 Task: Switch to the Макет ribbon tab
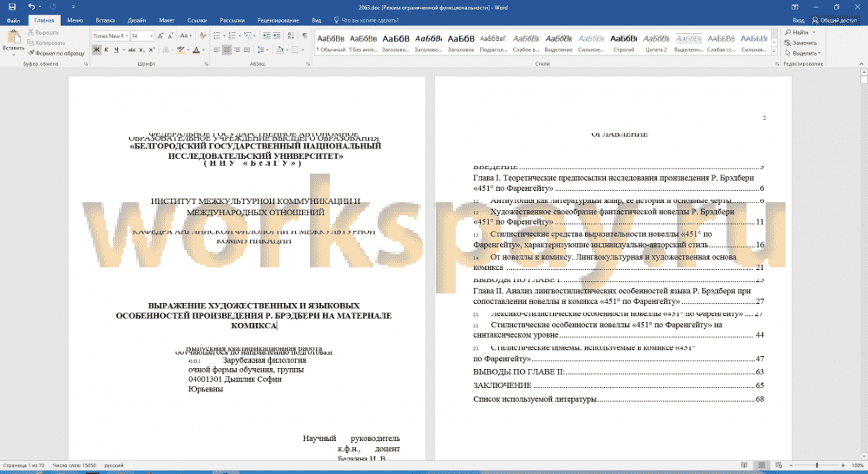167,20
